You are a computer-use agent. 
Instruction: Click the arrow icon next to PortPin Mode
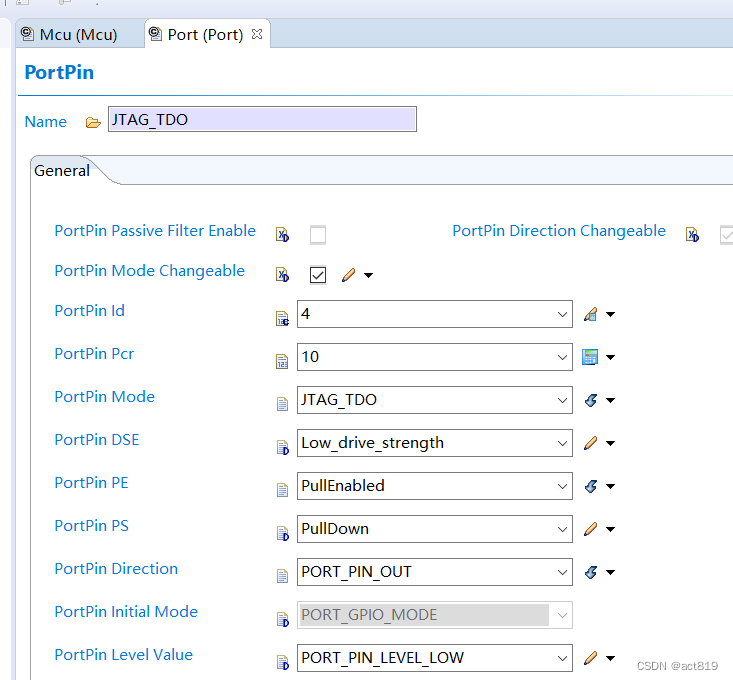pyautogui.click(x=590, y=400)
